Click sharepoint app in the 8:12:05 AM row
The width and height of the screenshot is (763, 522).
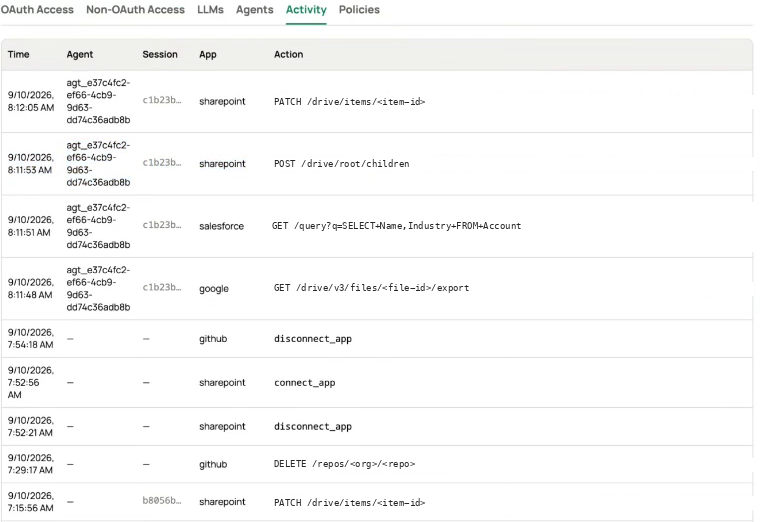click(x=222, y=102)
